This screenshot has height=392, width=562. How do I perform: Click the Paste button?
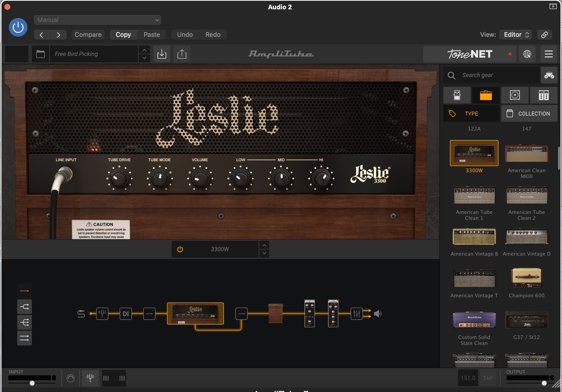(x=152, y=35)
